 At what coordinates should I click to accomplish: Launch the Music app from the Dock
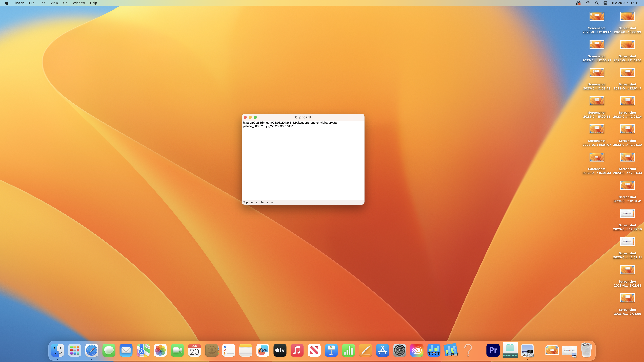click(297, 350)
